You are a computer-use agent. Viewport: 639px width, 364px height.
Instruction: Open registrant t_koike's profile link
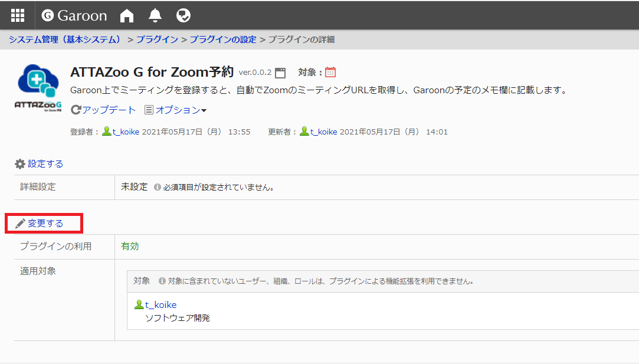tap(125, 132)
